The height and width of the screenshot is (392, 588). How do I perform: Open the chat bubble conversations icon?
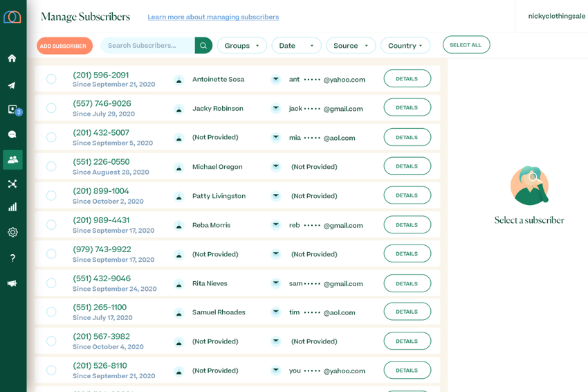(x=12, y=134)
